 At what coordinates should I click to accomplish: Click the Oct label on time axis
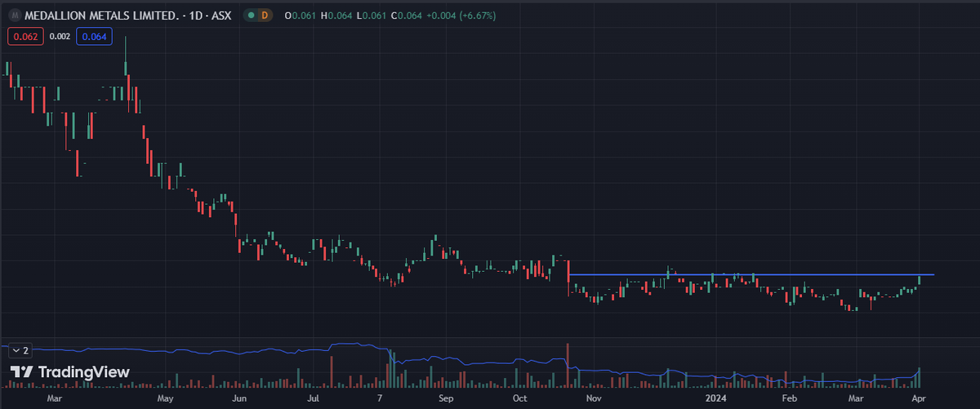[x=520, y=399]
